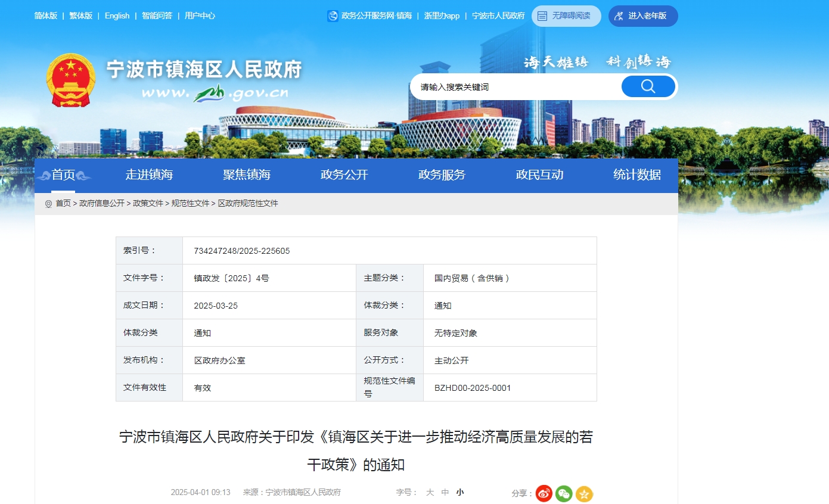The width and height of the screenshot is (829, 504).
Task: Click 规范性文件 in the breadcrumb
Action: coord(190,204)
